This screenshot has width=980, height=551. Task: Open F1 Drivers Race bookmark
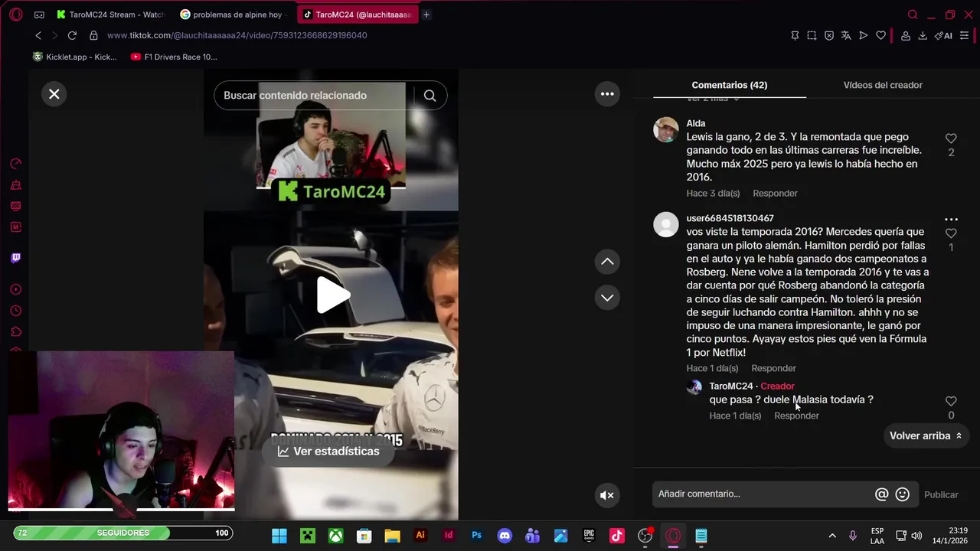point(174,57)
